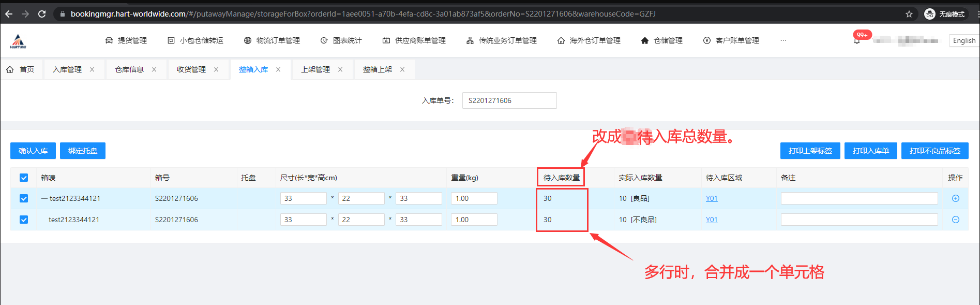Collapse the first test2123344121 row
980x305 pixels.
point(44,198)
